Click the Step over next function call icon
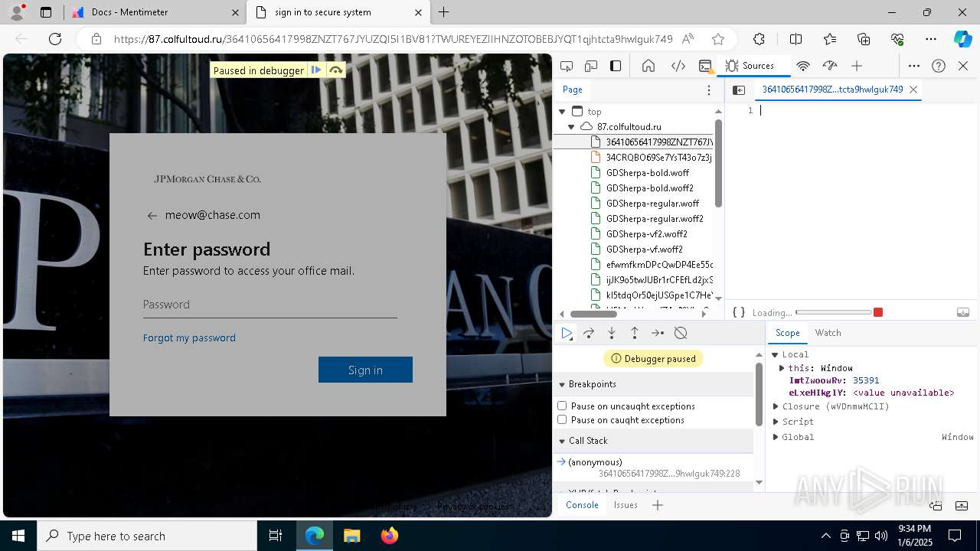Image resolution: width=980 pixels, height=551 pixels. click(589, 333)
